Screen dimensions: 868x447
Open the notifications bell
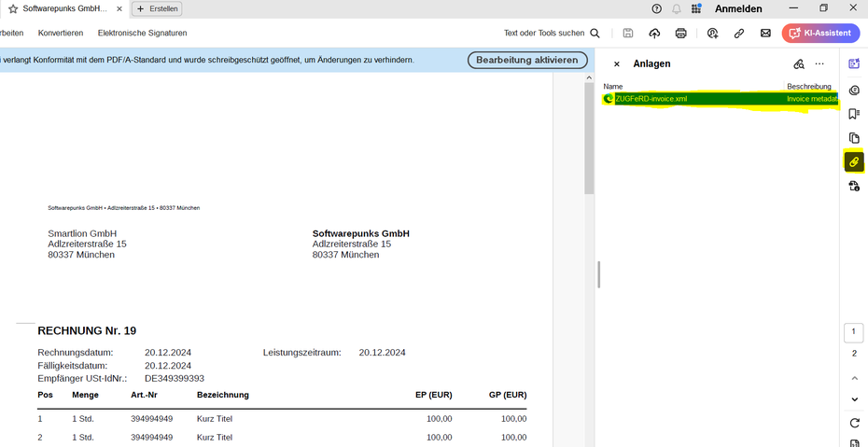[x=677, y=8]
